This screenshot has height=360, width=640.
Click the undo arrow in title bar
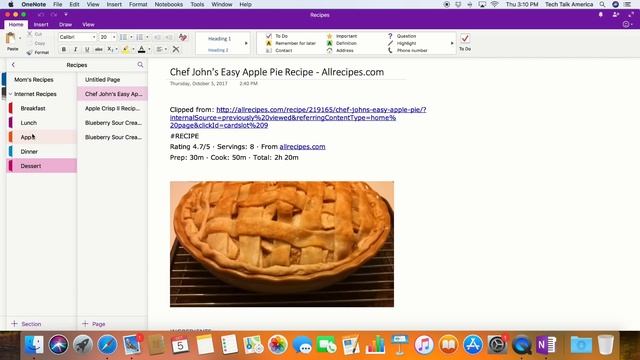(40, 15)
